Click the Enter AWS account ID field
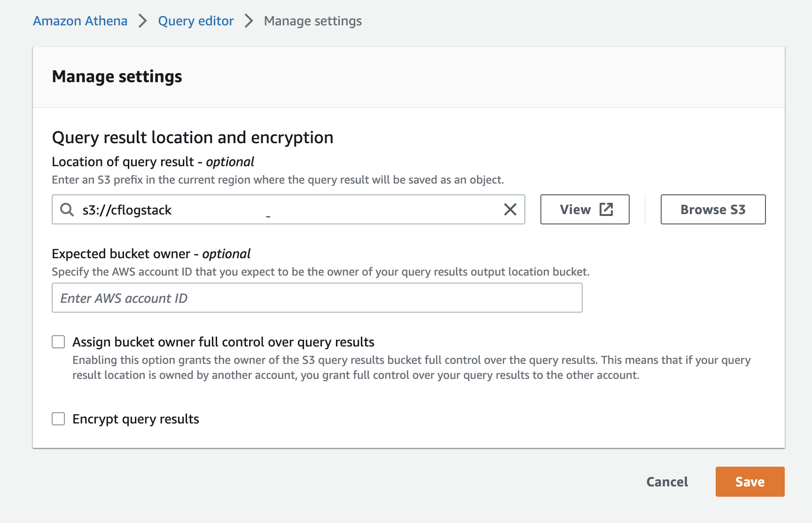812x523 pixels. [317, 298]
